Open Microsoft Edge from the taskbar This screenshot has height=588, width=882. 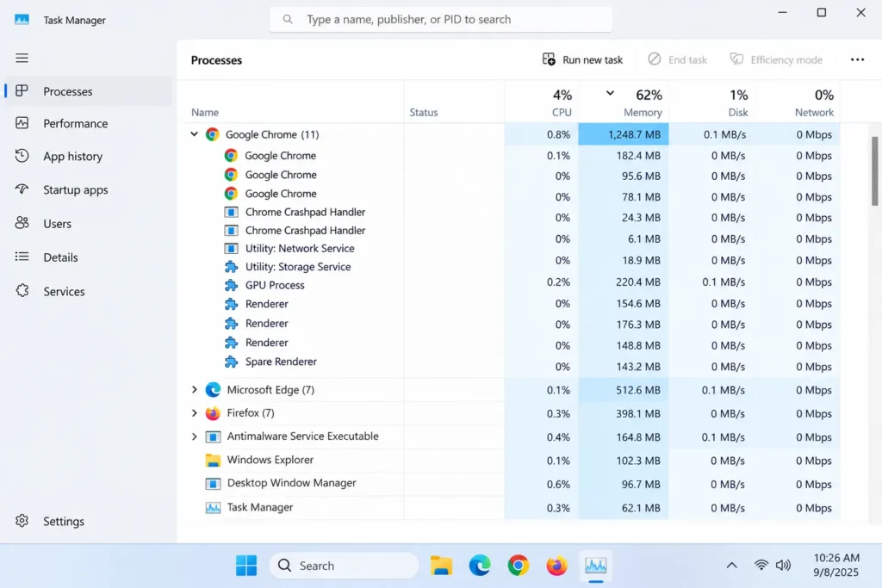tap(480, 566)
